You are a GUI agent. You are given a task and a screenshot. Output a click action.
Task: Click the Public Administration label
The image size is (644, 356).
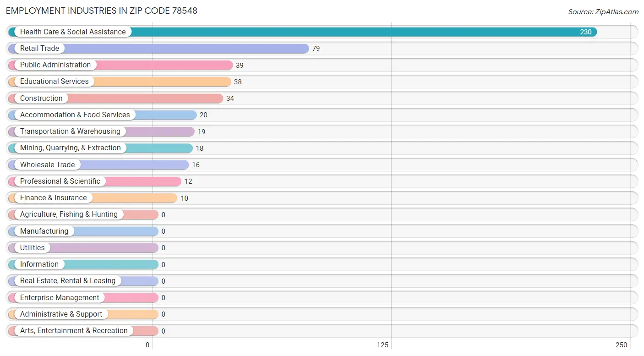click(55, 65)
